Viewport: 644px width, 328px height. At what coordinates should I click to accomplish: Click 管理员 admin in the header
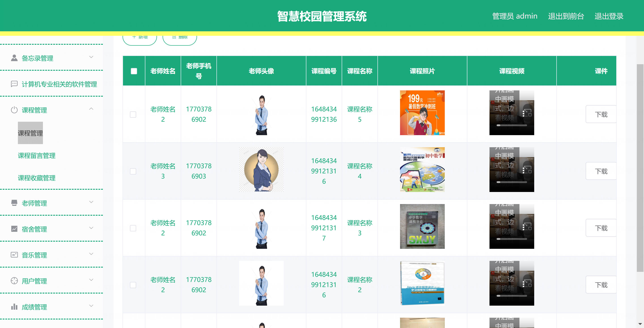click(515, 16)
